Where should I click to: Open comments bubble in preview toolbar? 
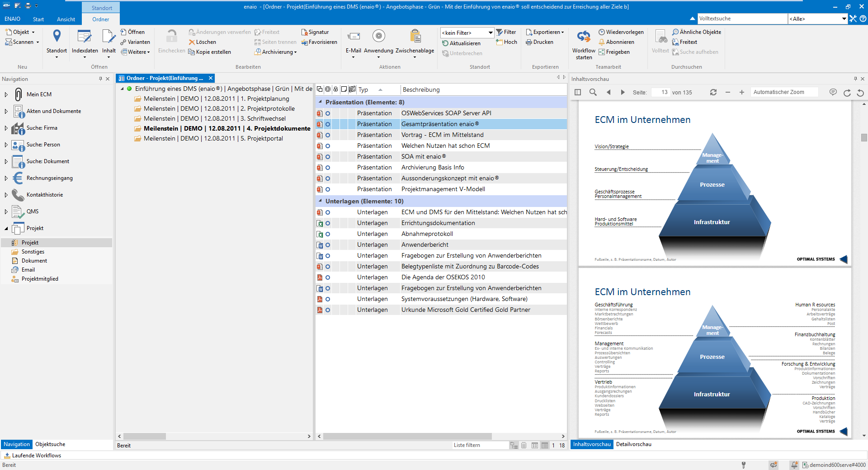(833, 92)
